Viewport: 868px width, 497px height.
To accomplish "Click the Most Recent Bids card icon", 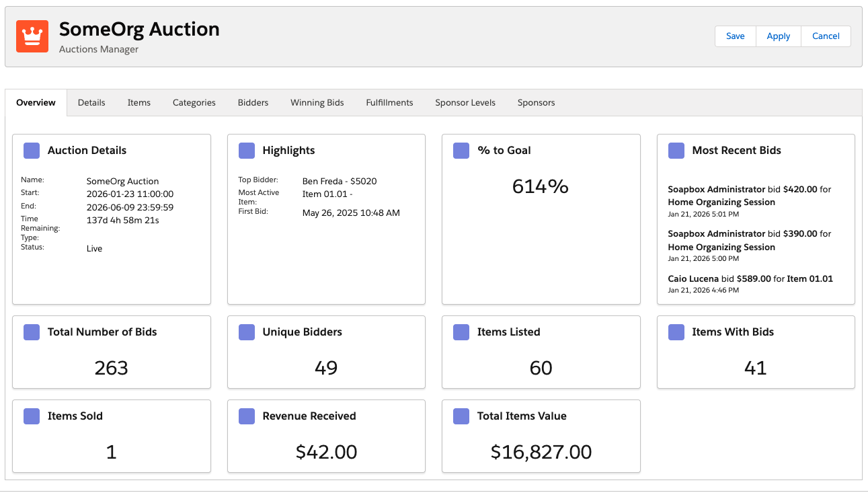I will 676,151.
